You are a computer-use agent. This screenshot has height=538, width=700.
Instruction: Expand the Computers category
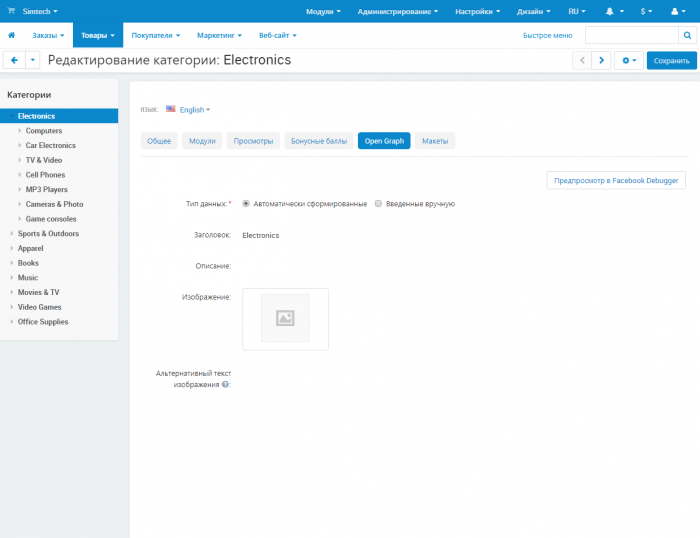(19, 130)
